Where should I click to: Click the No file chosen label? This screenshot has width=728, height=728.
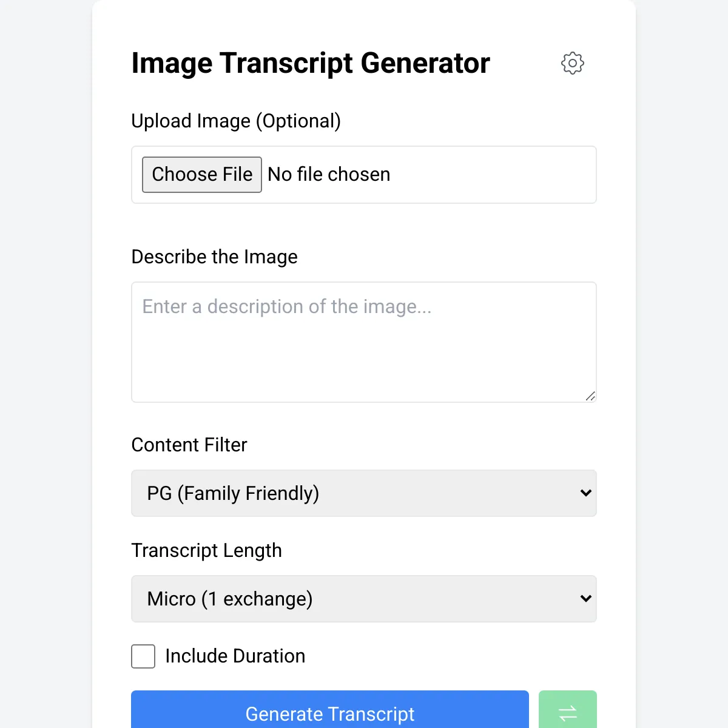328,175
